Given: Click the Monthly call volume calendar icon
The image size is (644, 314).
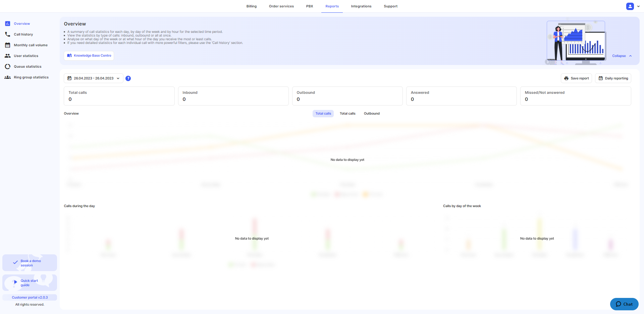Looking at the screenshot, I should tap(7, 45).
